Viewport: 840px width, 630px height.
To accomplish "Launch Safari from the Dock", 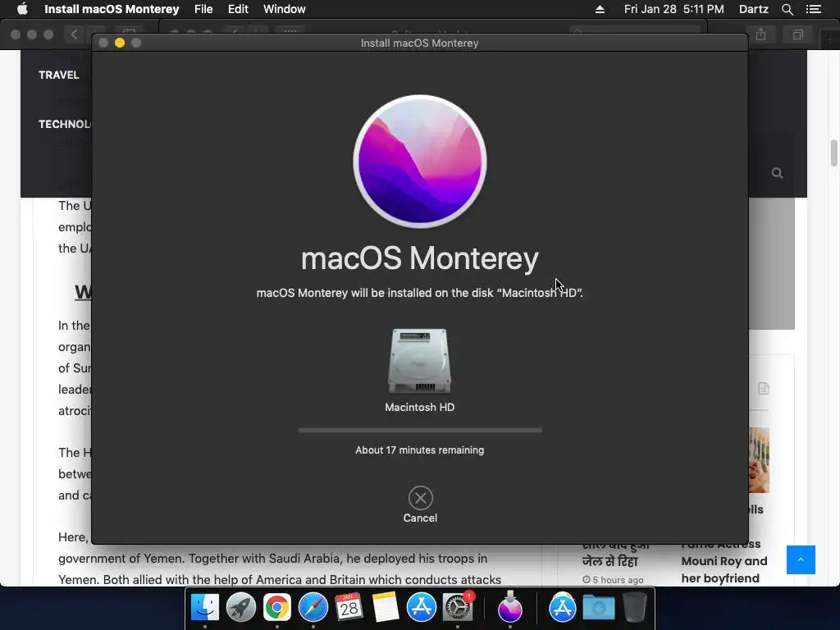I will (313, 608).
